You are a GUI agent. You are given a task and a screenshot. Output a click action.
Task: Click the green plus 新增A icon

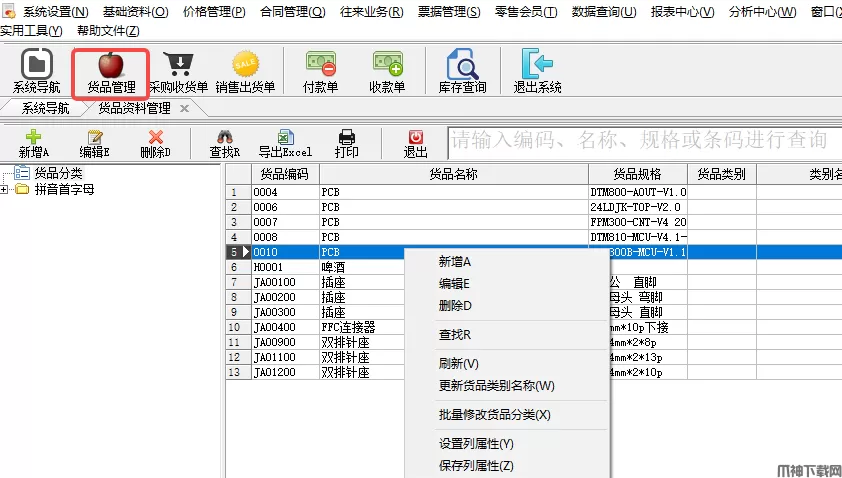(x=33, y=137)
